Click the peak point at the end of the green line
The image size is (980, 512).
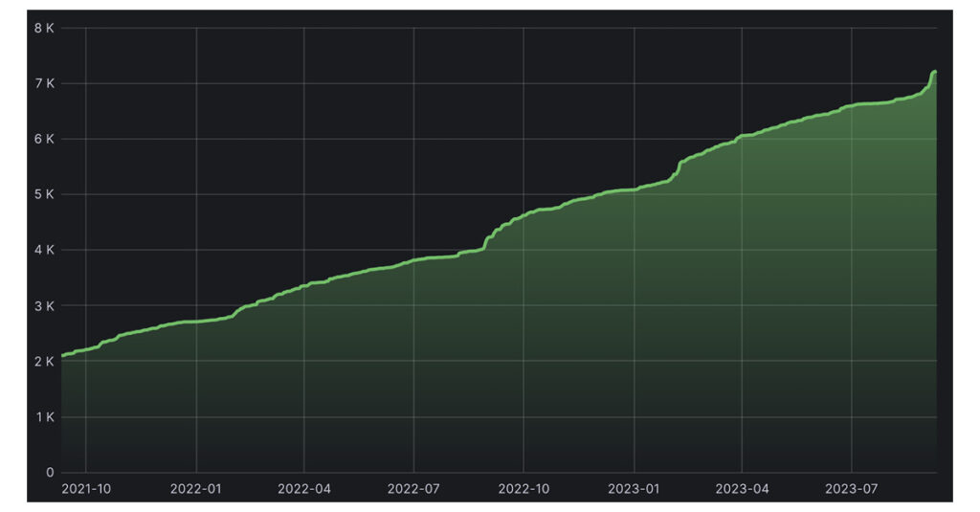[x=934, y=72]
